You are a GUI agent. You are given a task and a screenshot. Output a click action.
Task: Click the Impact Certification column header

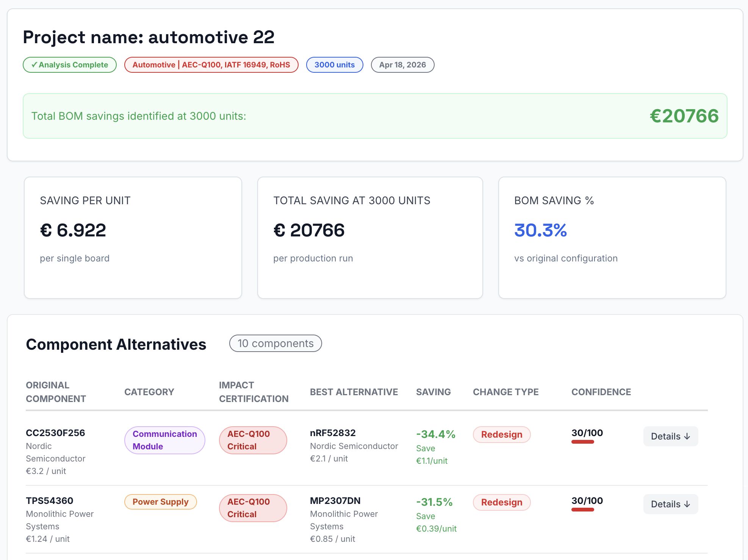(x=254, y=392)
